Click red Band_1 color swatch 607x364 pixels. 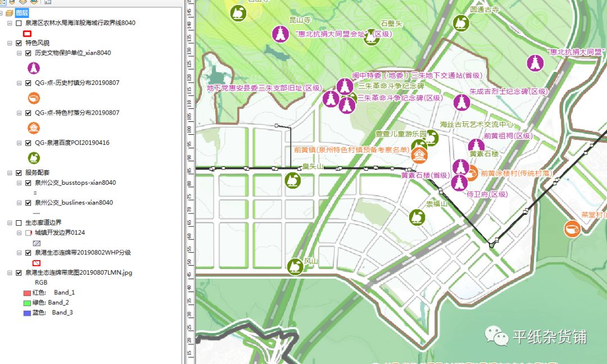27,293
